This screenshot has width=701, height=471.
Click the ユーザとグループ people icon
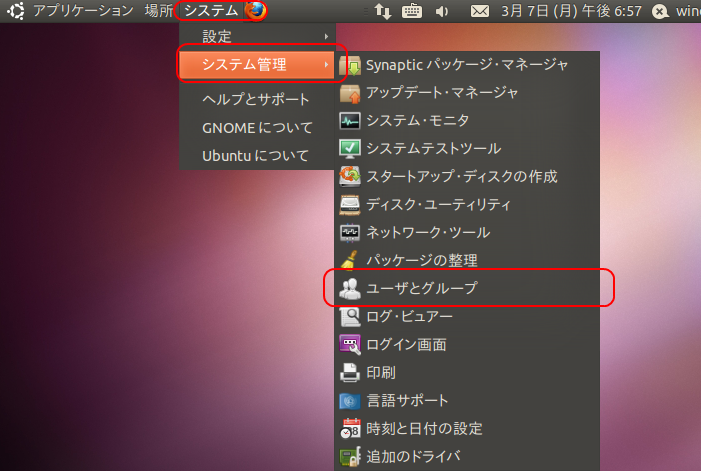point(350,288)
